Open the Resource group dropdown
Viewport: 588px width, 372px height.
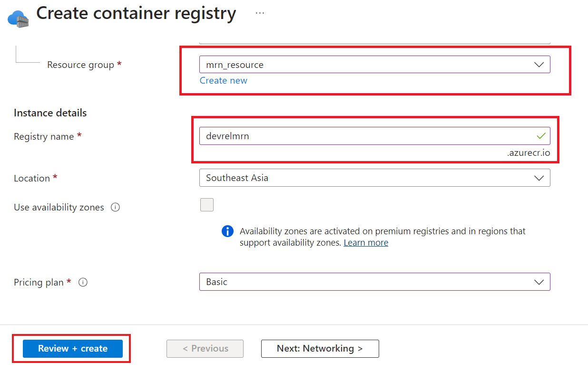(x=374, y=65)
